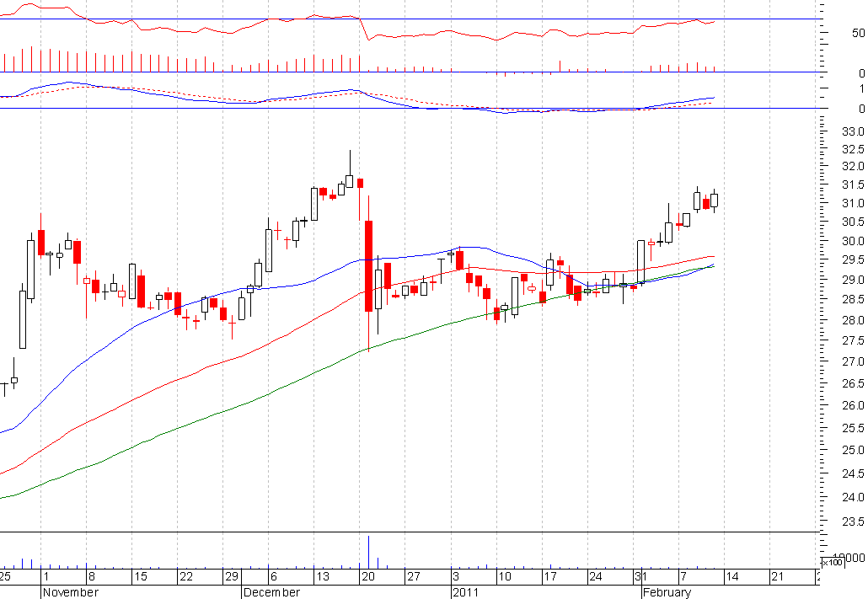Click the large red candlestick after December 20

pyautogui.click(x=368, y=265)
